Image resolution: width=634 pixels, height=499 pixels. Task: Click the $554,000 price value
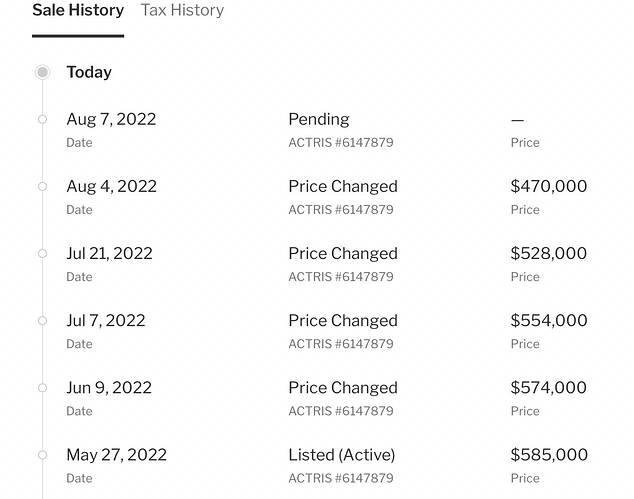549,321
